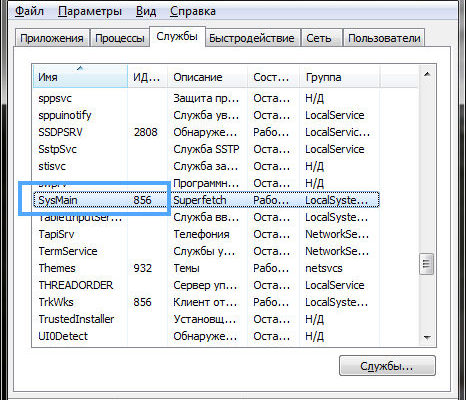Select the TrkWks service row
This screenshot has width=466, height=400.
click(x=206, y=302)
